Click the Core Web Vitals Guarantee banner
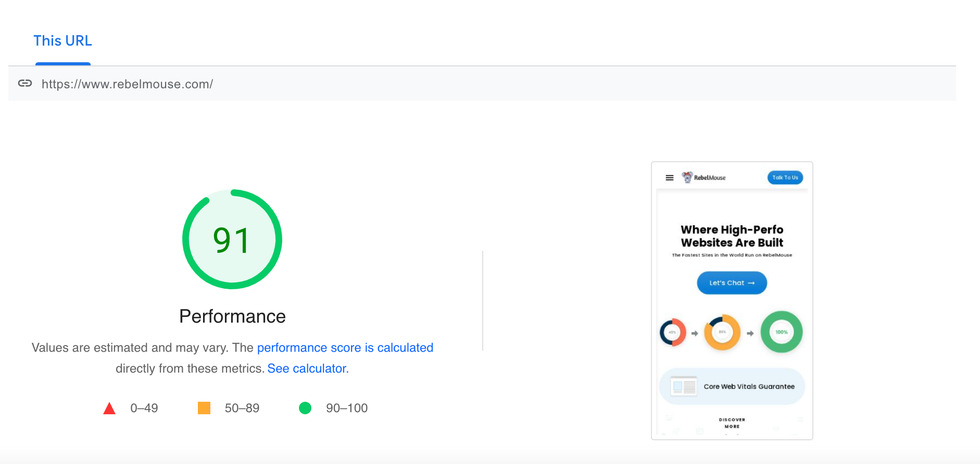 tap(732, 386)
